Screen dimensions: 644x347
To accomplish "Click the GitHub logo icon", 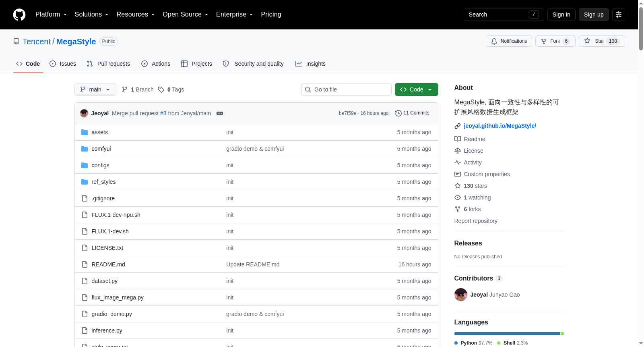I will pos(19,15).
